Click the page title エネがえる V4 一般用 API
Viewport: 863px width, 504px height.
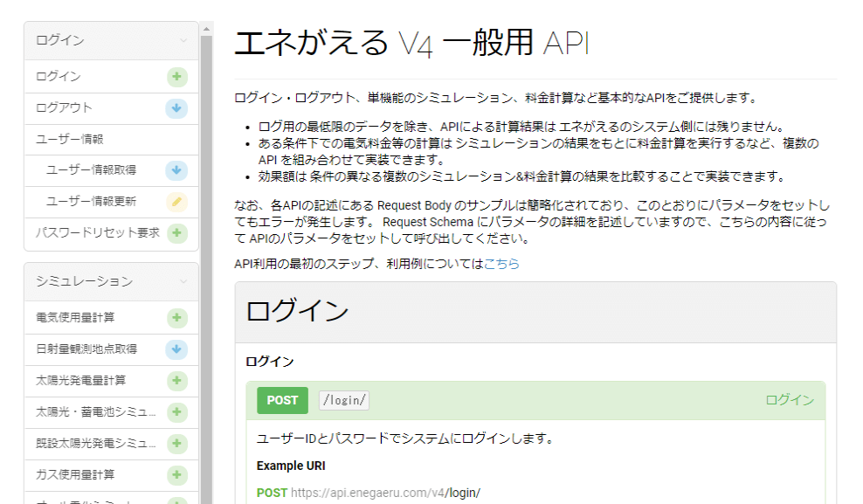point(411,43)
